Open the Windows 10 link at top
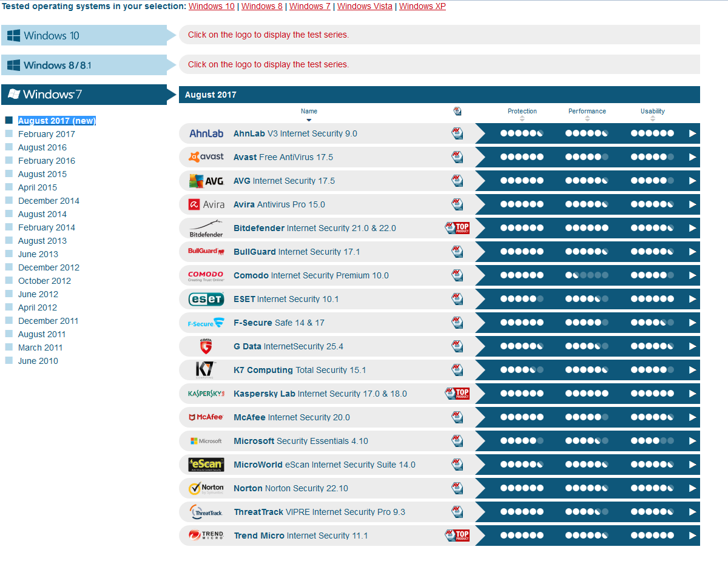Screen dimensions: 728x561 212,6
